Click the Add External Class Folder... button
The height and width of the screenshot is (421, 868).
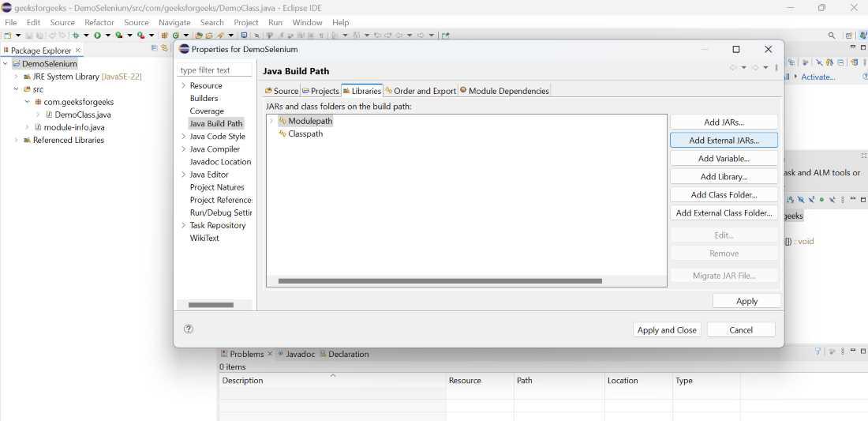pos(724,212)
